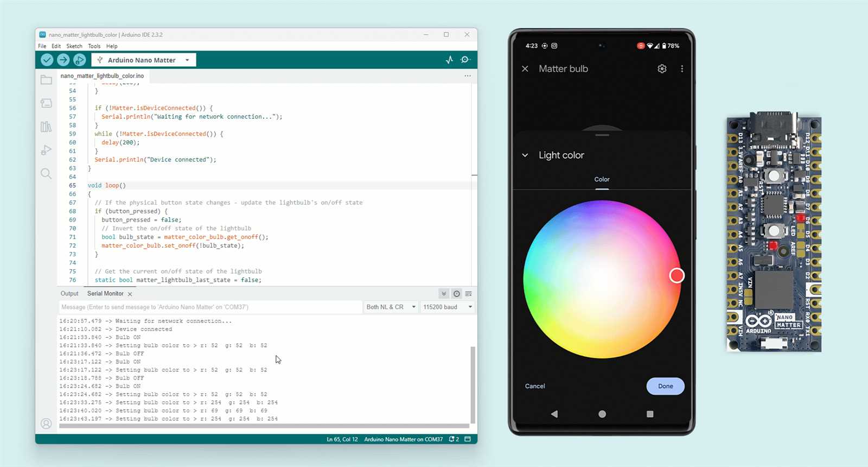The width and height of the screenshot is (868, 467).
Task: Click the phone battery 78% indicator
Action: pos(671,46)
